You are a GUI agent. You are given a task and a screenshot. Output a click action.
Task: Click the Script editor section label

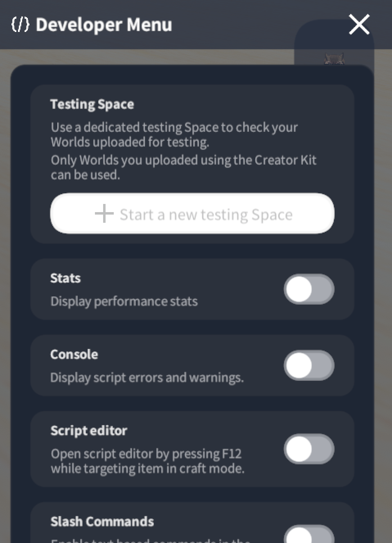[89, 431]
